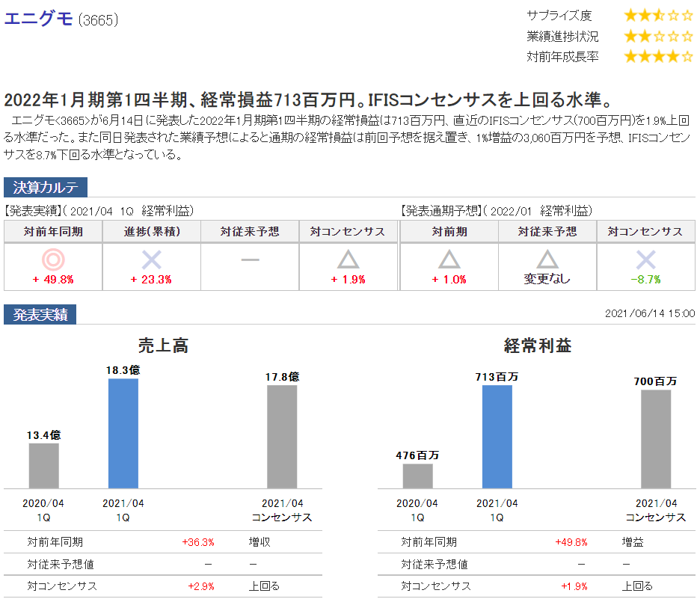Viewport: 700px width, 602px height.
Task: Click the 増収 label
Action: point(260,542)
